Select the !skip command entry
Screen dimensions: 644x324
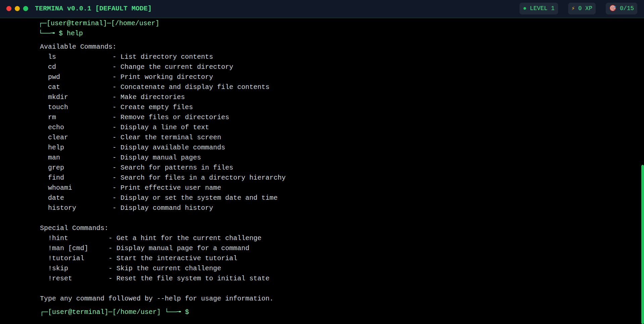click(x=58, y=268)
